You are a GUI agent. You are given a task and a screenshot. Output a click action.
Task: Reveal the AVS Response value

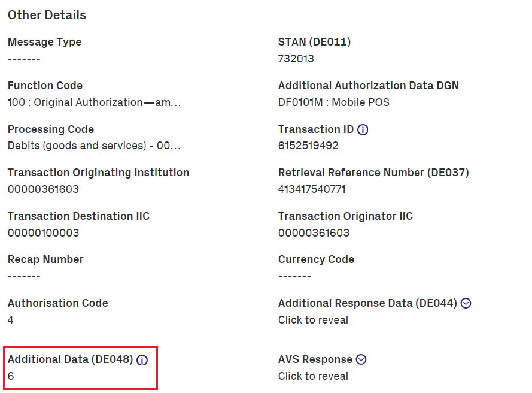(x=313, y=376)
